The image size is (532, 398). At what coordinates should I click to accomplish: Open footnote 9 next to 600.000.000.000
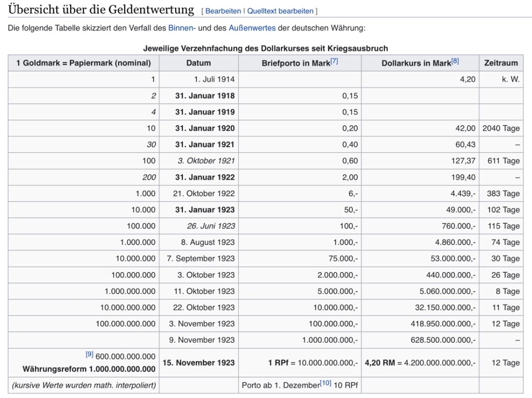89,354
